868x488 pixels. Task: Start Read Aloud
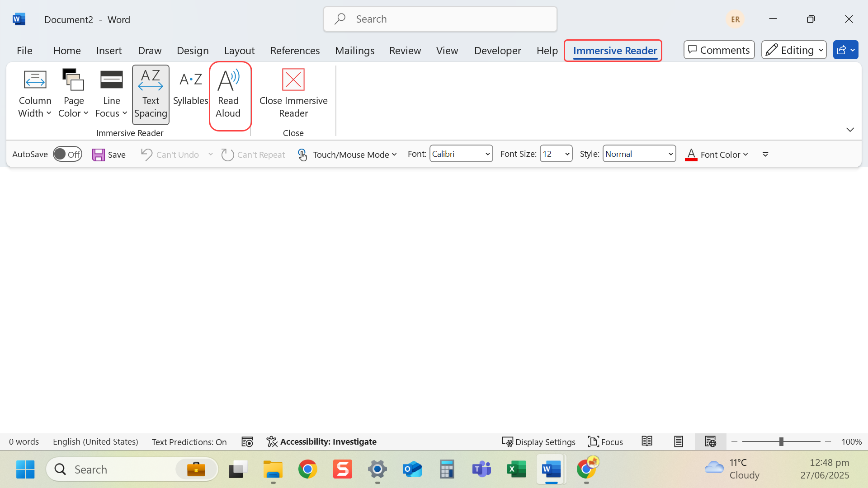[228, 94]
